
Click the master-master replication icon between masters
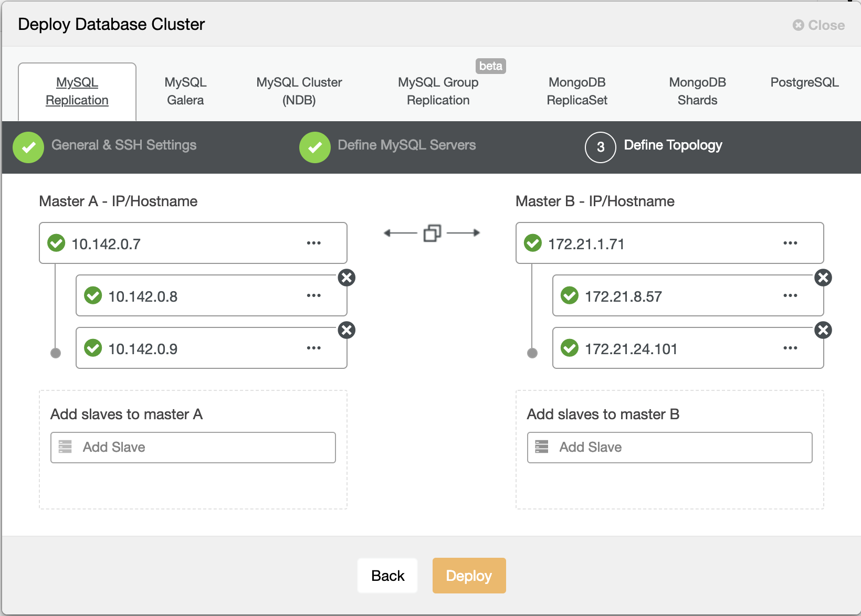point(432,233)
